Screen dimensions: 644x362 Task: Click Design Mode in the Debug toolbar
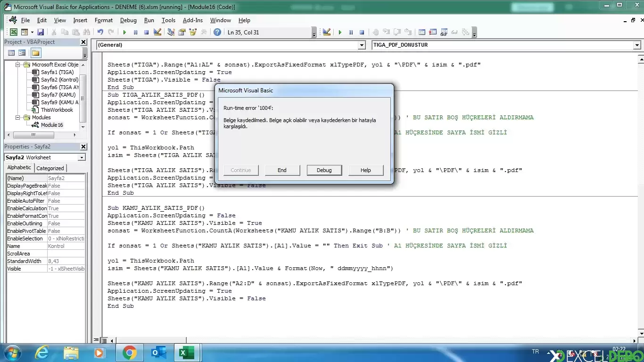pyautogui.click(x=327, y=32)
